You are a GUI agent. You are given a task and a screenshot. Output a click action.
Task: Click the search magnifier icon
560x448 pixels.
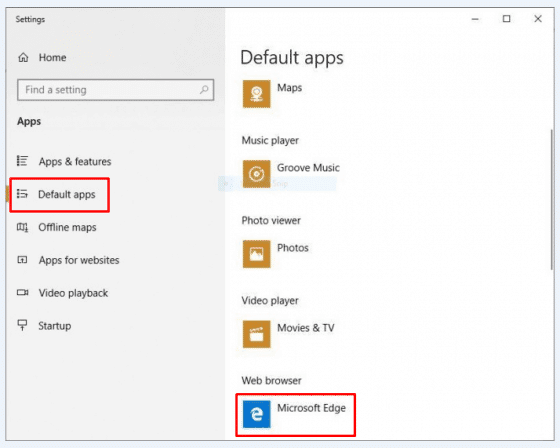[x=204, y=90]
